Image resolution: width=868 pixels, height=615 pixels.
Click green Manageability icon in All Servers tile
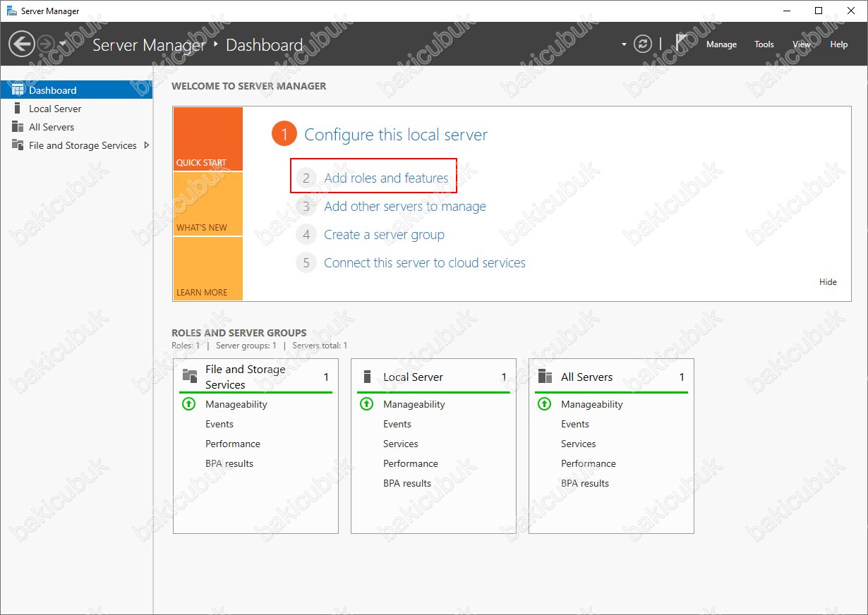(x=544, y=404)
